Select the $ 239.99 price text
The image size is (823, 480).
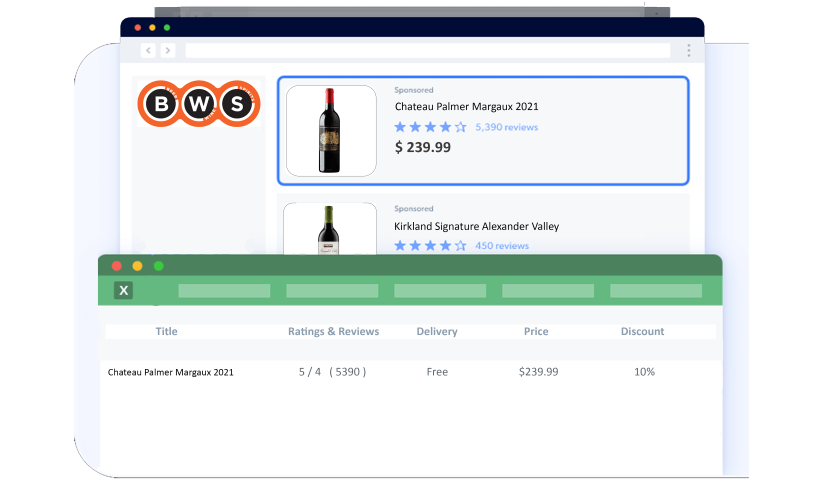[x=423, y=147]
